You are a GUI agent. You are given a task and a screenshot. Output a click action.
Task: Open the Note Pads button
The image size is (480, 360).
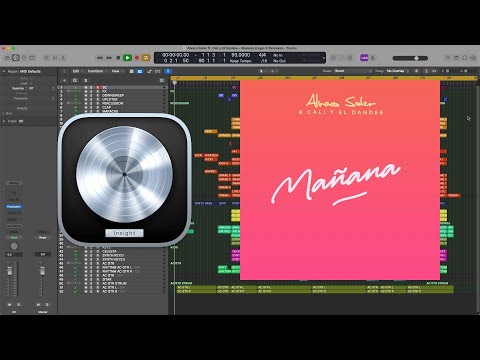456,58
